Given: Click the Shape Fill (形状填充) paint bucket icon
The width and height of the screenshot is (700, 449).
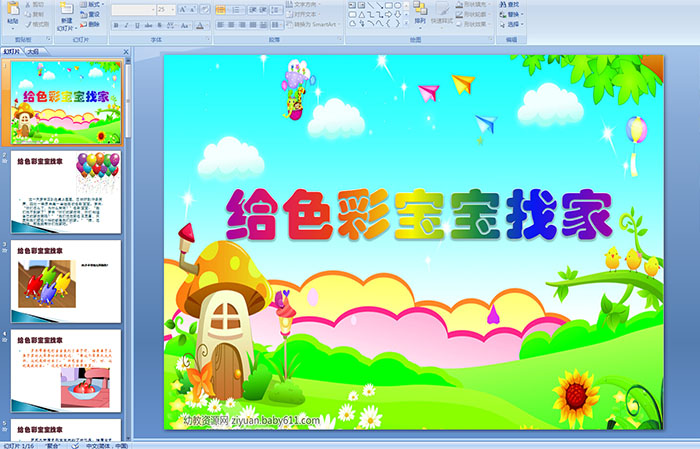Looking at the screenshot, I should (x=459, y=4).
